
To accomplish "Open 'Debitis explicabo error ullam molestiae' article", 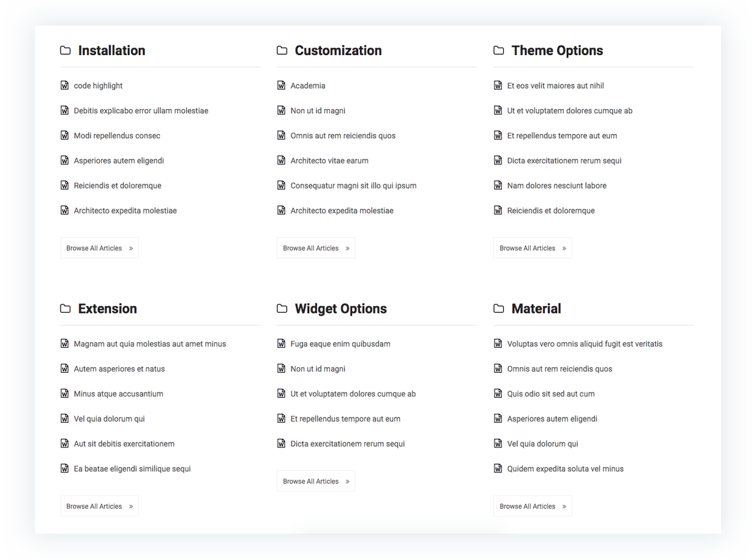I will [x=141, y=111].
